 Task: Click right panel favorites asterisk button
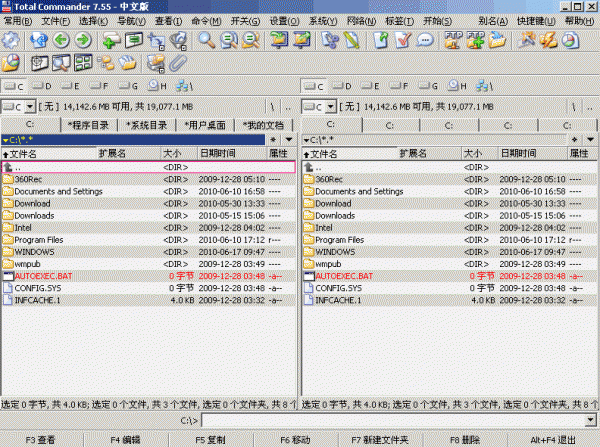[574, 140]
